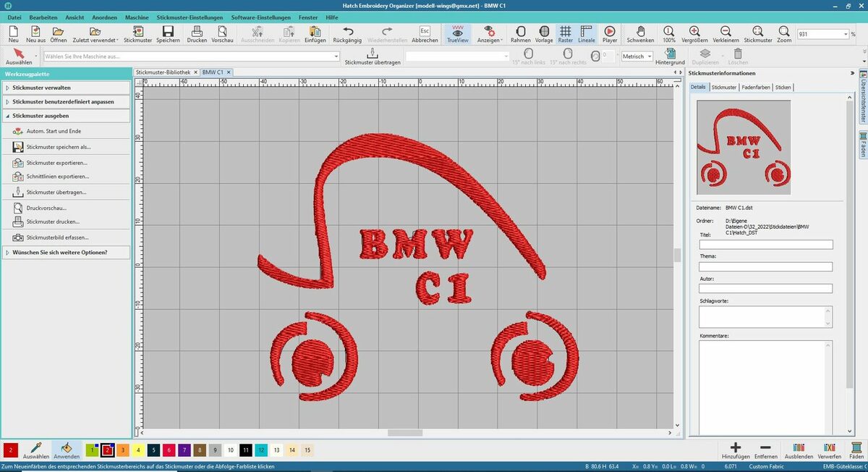This screenshot has width=868, height=472.
Task: Toggle the Lineale rulers display
Action: [587, 34]
